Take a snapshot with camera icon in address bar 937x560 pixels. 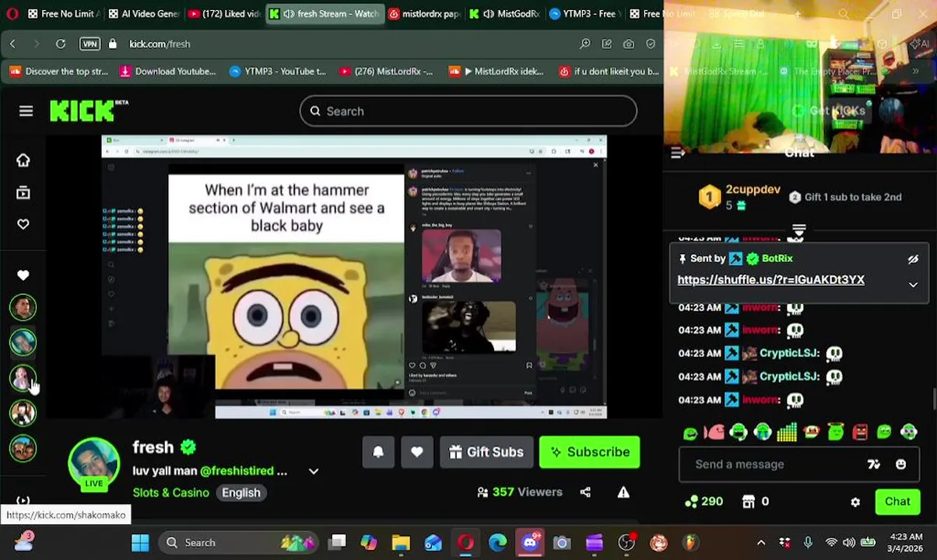(x=629, y=44)
